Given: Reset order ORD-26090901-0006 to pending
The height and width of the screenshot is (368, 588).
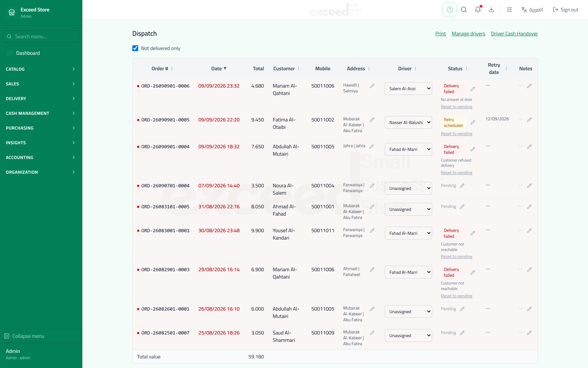Looking at the screenshot, I should tap(456, 107).
